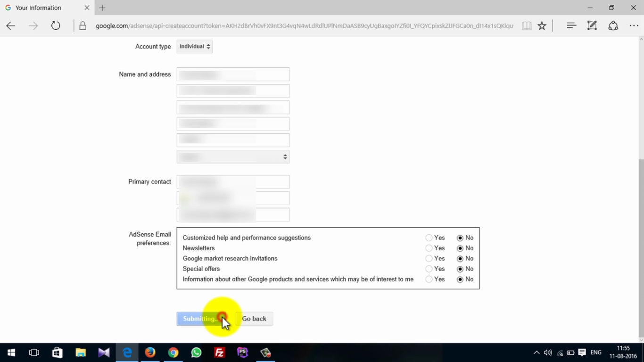This screenshot has width=644, height=362.
Task: Open the Windows Store taskbar icon
Action: coord(57,353)
